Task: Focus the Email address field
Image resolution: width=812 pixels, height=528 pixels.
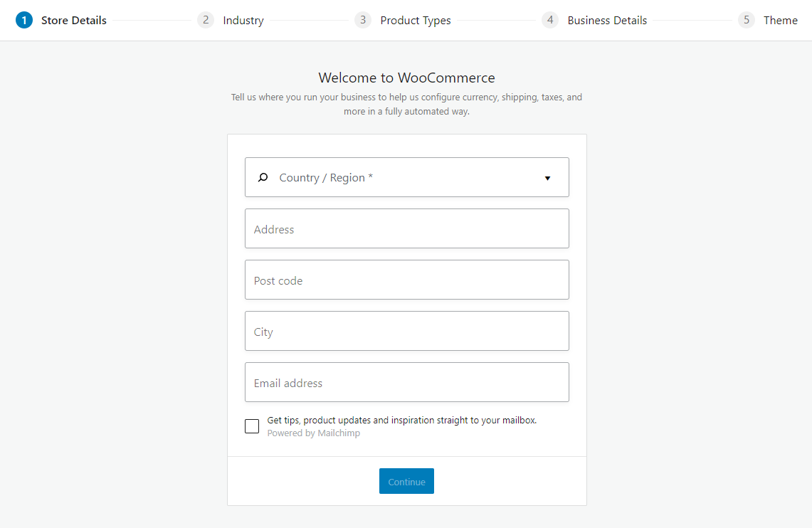Action: coord(406,382)
